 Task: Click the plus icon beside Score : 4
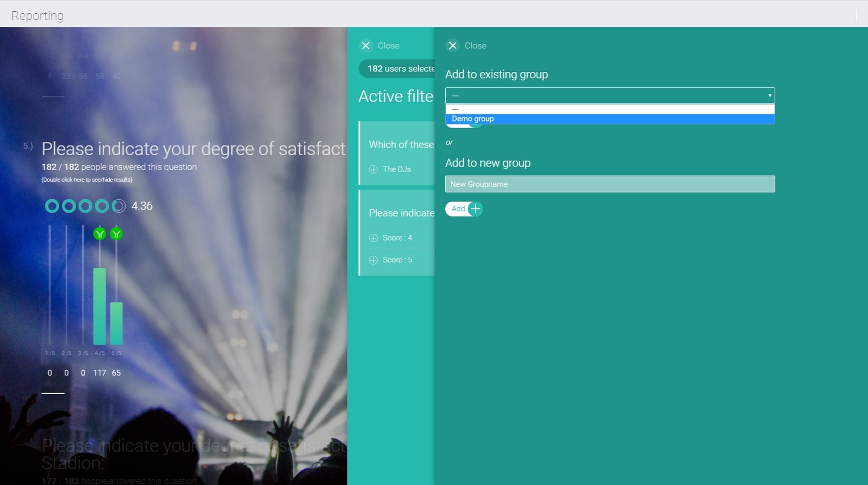[x=373, y=238]
